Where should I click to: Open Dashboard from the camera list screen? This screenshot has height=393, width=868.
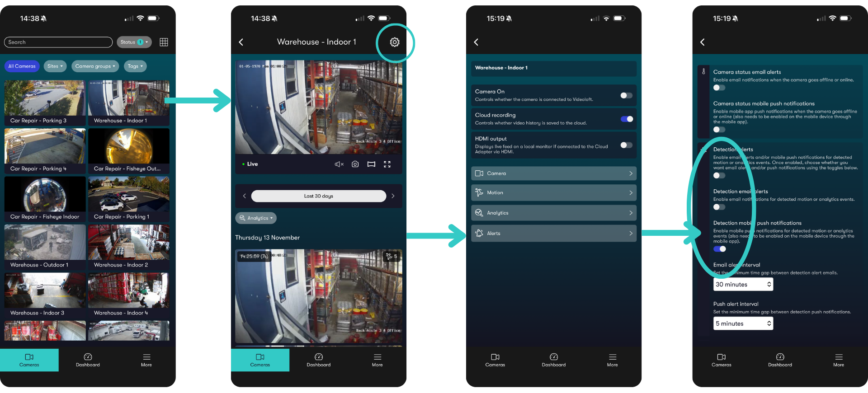(88, 360)
